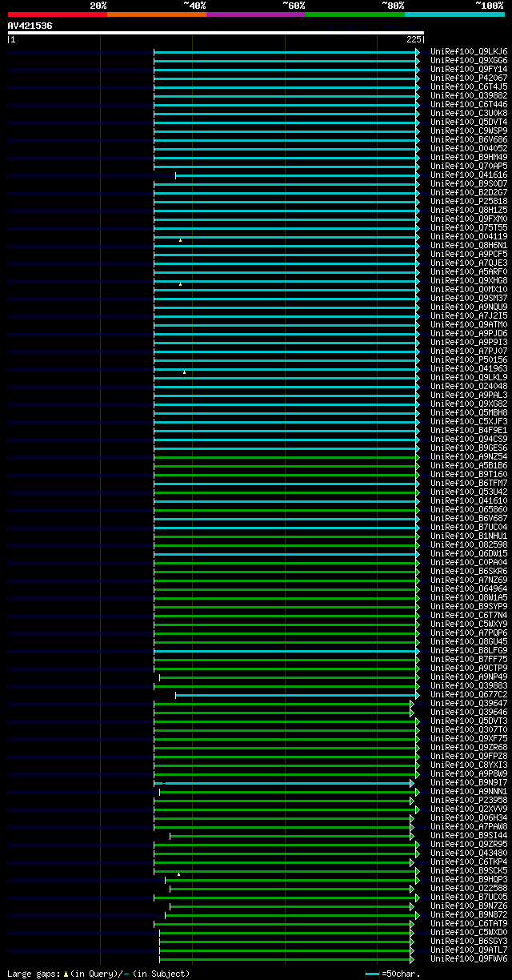Select hit label UniRef100_P25818

469,201
